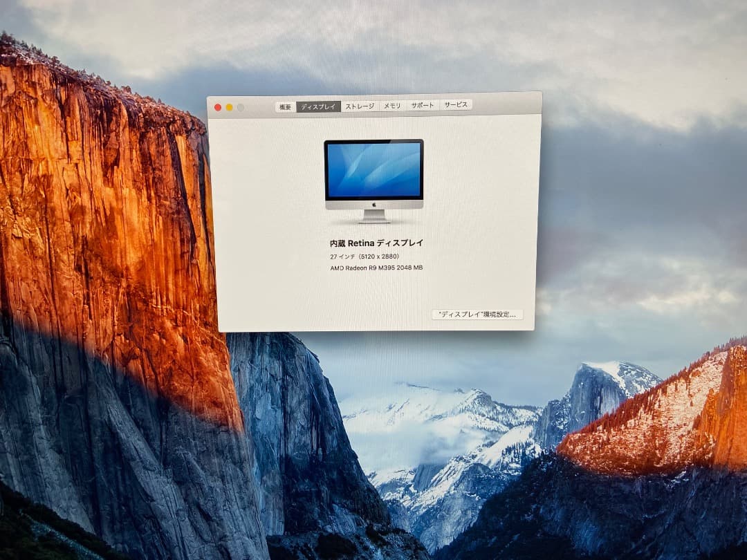
Task: Click the iMac product illustration
Action: click(373, 176)
